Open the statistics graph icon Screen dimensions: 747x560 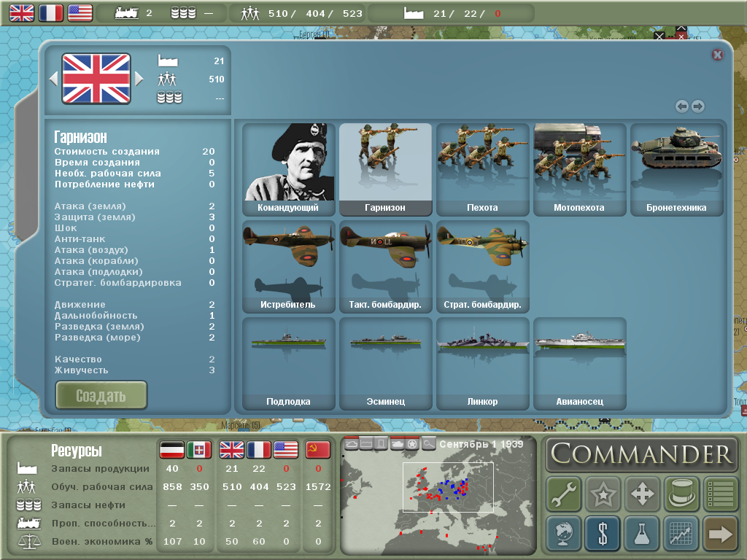point(681,534)
